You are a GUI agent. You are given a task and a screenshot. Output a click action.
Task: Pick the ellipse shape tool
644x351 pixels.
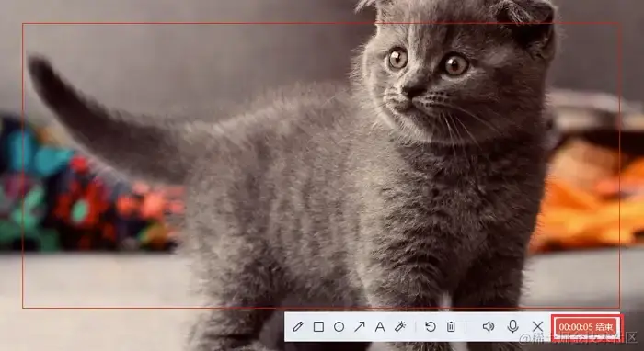pyautogui.click(x=339, y=327)
